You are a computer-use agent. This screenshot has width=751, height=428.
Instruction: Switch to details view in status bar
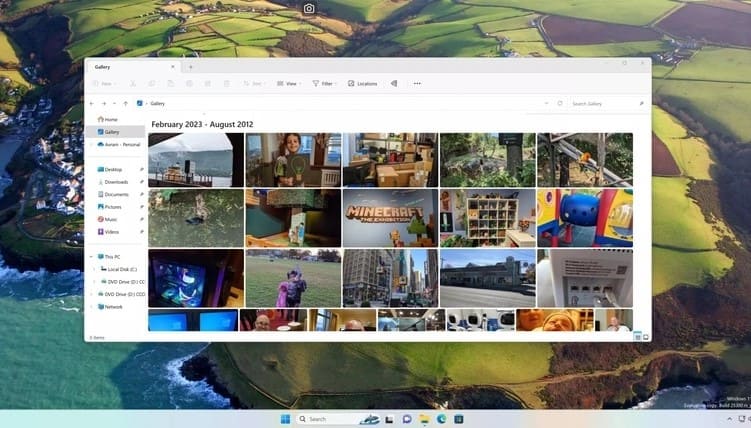coord(637,337)
